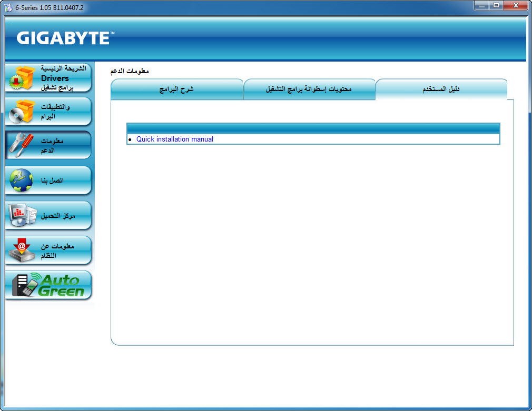This screenshot has height=411, width=532.
Task: Click the globe Contact Us icon
Action: coord(21,180)
